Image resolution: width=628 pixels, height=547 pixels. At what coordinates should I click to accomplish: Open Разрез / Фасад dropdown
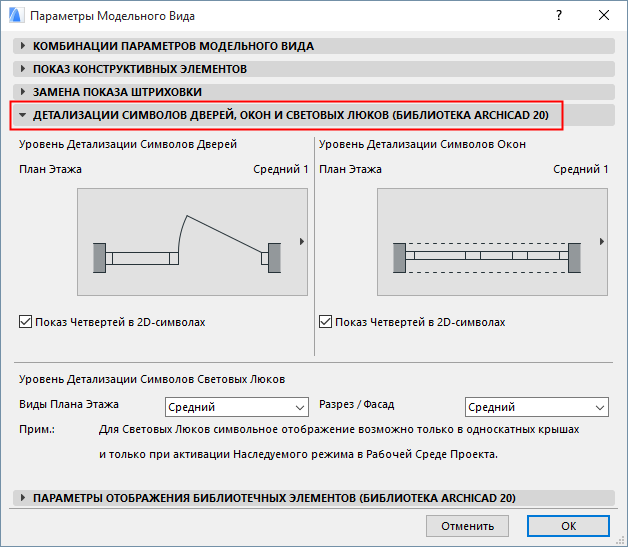point(537,407)
